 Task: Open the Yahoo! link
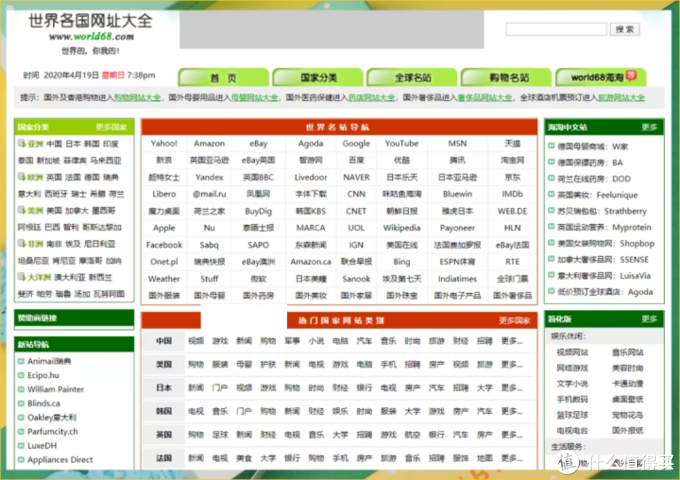click(164, 144)
